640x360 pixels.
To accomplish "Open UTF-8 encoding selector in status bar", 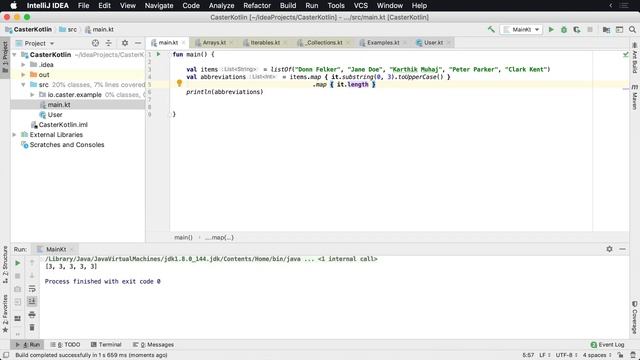I will (566, 355).
